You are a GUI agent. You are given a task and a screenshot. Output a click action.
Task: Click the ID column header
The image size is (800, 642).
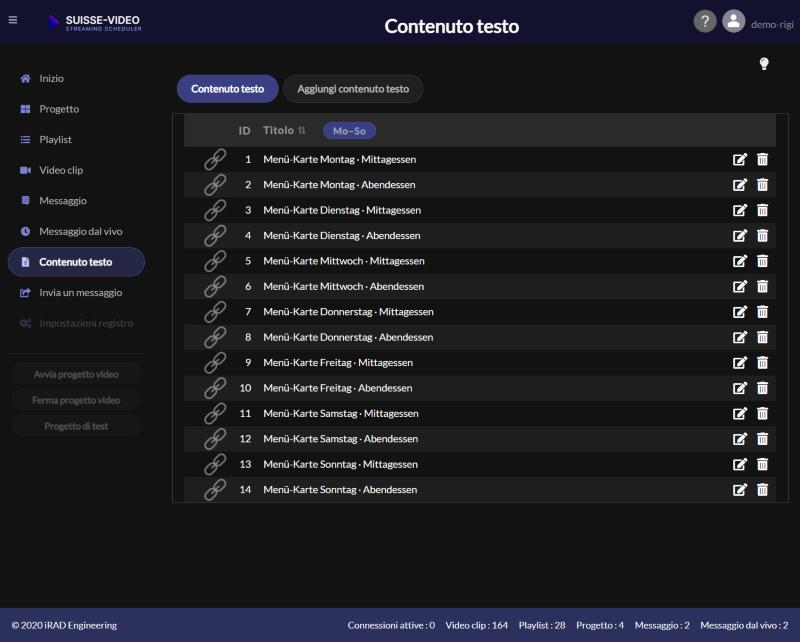pos(244,131)
